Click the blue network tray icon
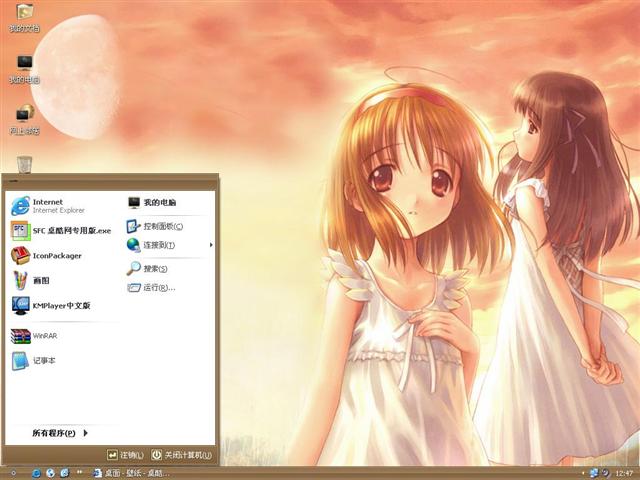640x480 pixels. [594, 473]
